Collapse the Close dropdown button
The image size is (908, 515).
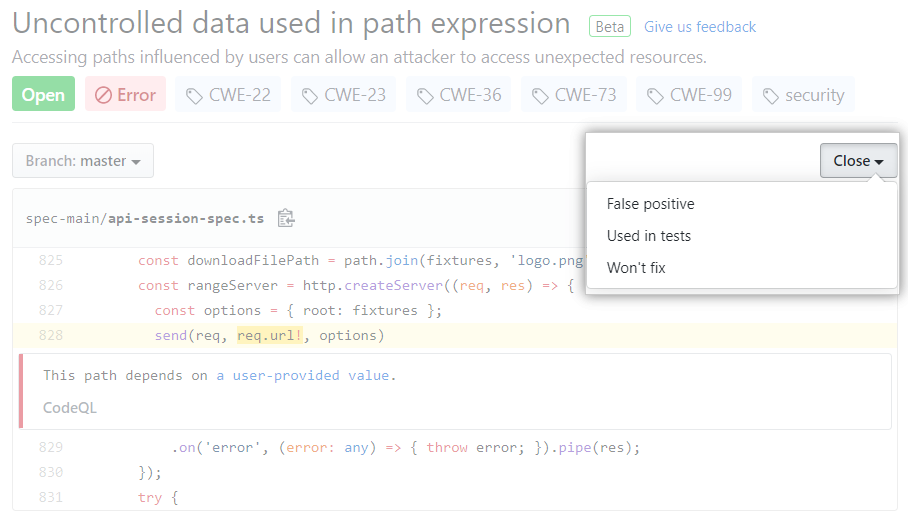pos(858,161)
